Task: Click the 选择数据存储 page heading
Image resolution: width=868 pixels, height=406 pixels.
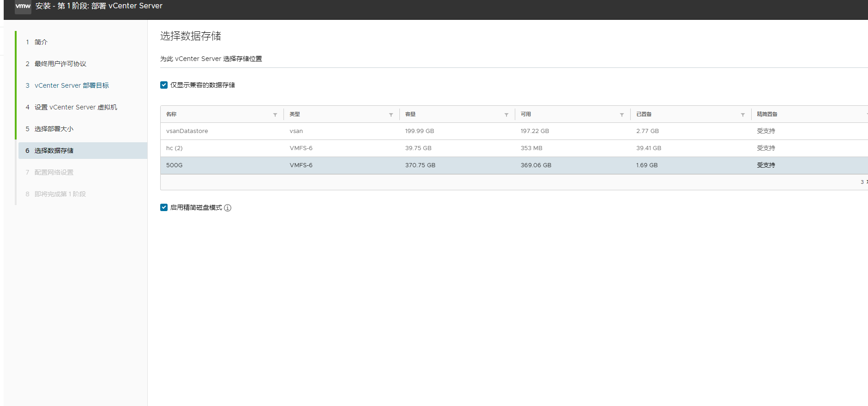Action: (191, 36)
